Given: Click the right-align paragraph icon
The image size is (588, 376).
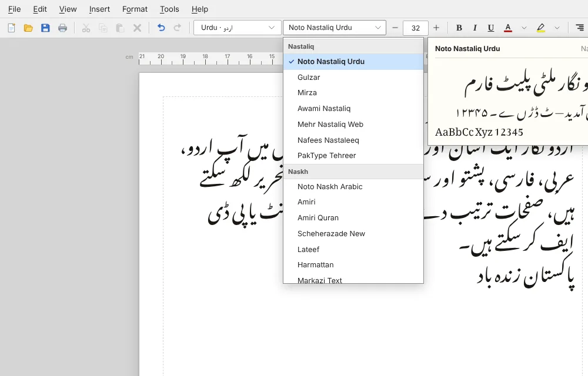Looking at the screenshot, I should coord(580,28).
